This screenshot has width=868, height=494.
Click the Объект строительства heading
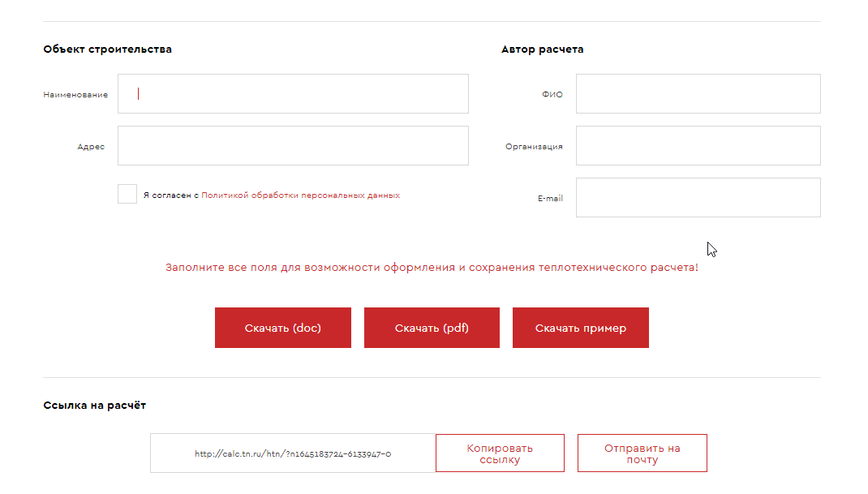coord(107,49)
